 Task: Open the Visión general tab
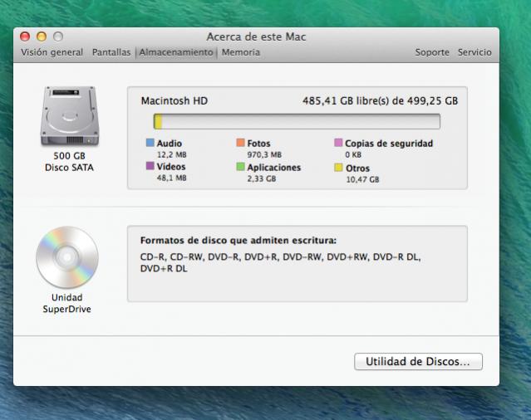pos(52,52)
